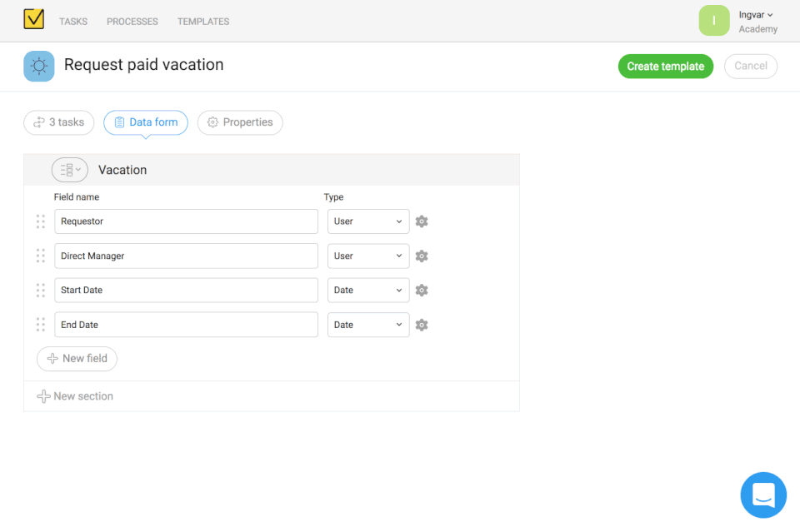Click the blue sun template icon
The image size is (800, 532).
(39, 66)
